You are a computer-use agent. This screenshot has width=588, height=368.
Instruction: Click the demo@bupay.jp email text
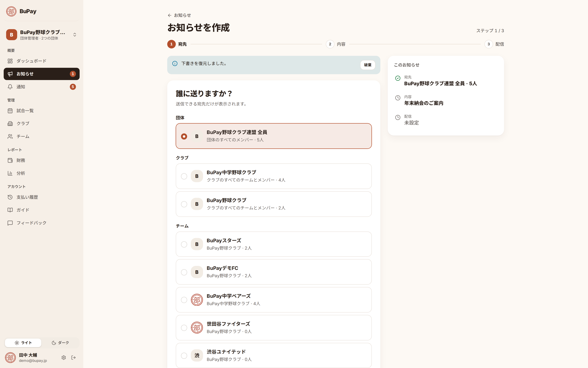pyautogui.click(x=33, y=361)
